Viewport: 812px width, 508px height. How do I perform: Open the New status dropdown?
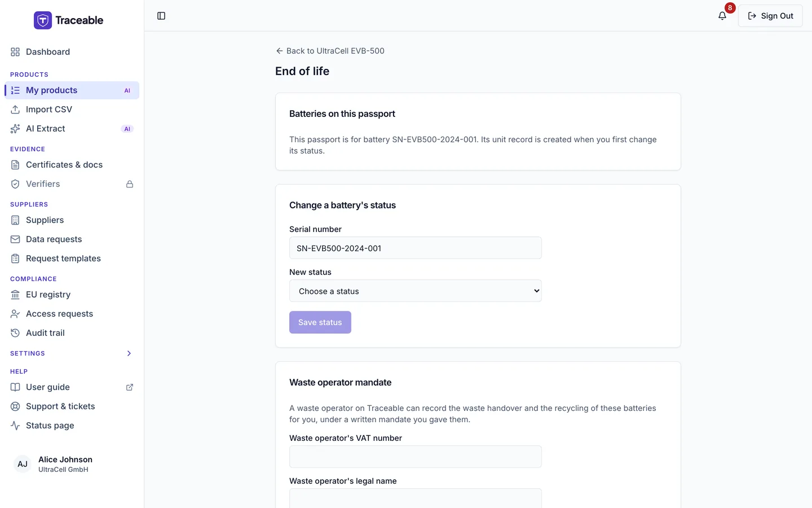416,291
